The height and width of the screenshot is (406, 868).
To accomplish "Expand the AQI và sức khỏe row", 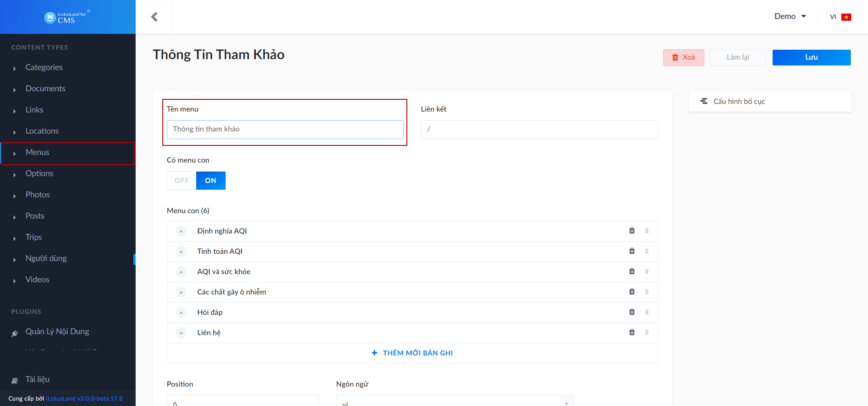I will (x=181, y=272).
